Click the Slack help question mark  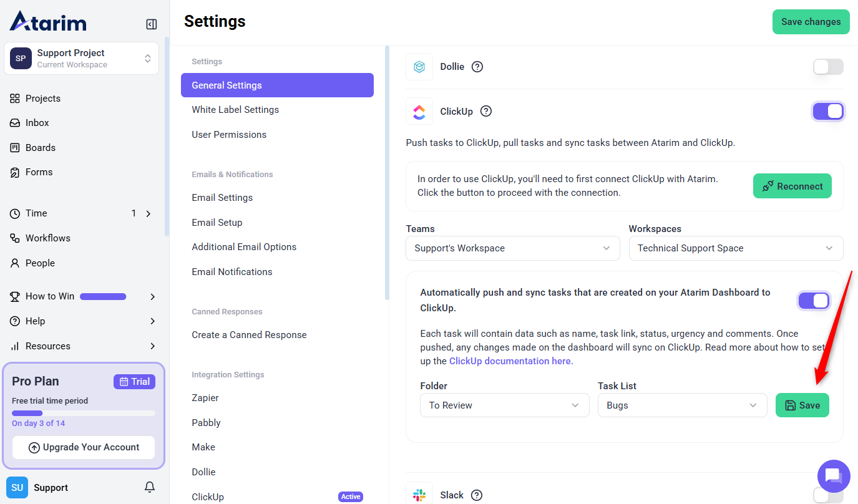(x=477, y=495)
